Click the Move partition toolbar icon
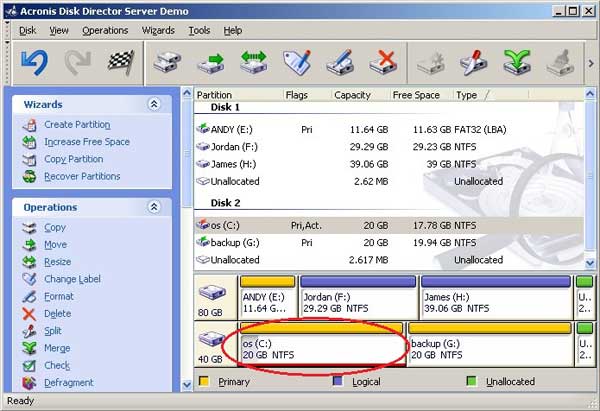 coord(210,62)
